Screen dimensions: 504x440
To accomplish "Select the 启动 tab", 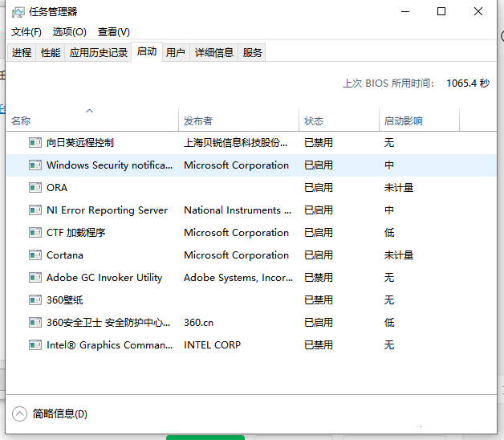I will (x=147, y=51).
